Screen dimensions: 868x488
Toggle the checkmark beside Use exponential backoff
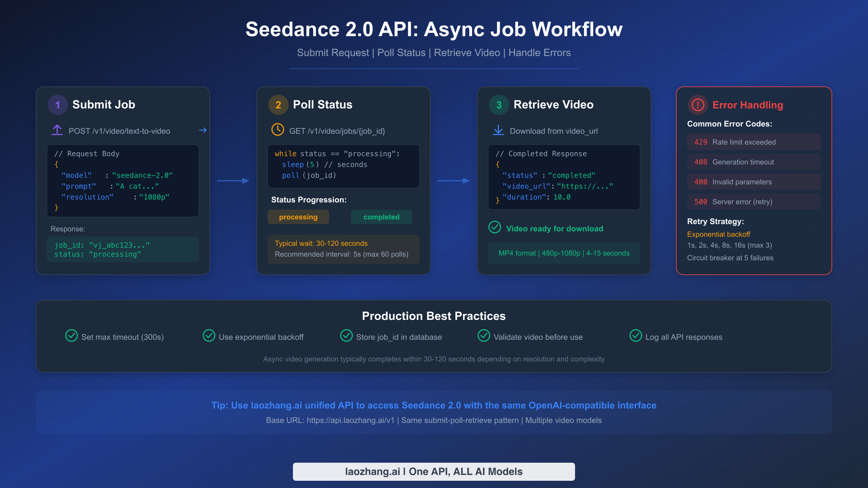pos(209,336)
